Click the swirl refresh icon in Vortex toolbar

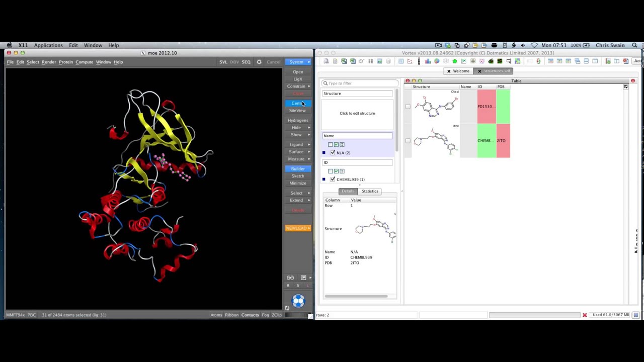326,61
